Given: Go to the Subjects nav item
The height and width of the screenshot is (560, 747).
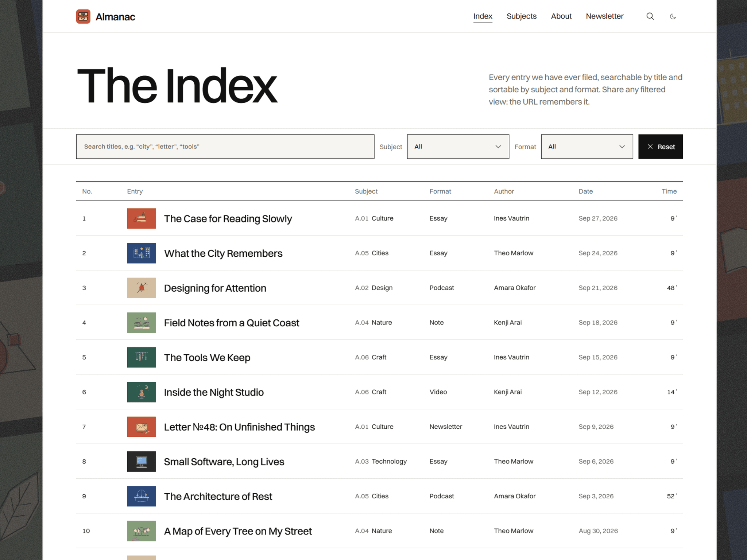Looking at the screenshot, I should (521, 16).
